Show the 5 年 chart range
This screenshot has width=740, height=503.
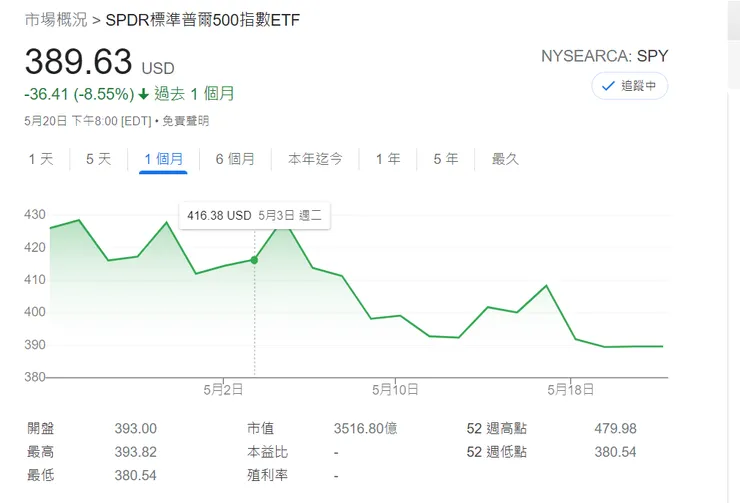click(446, 159)
